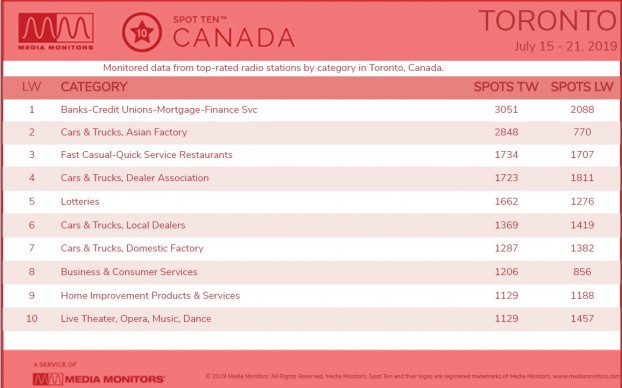
Task: Click the Spot Ten star badge icon
Action: coord(142,32)
